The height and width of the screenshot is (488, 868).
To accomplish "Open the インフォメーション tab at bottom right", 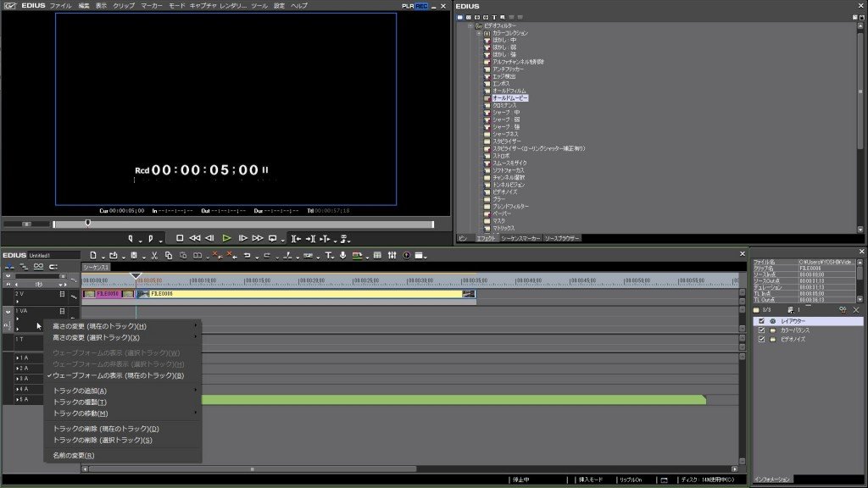I will 772,480.
